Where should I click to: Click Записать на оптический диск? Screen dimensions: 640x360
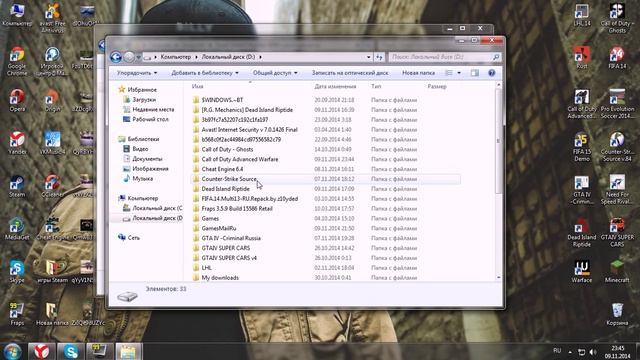pos(350,73)
